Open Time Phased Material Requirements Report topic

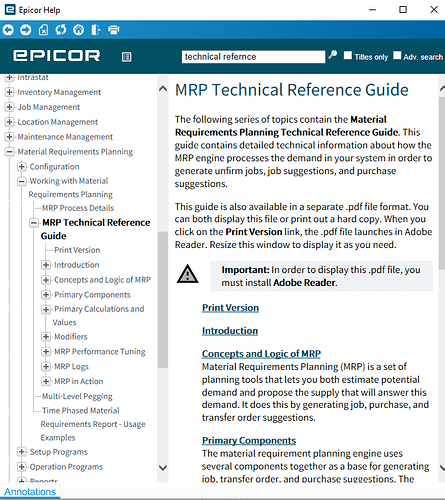93,424
